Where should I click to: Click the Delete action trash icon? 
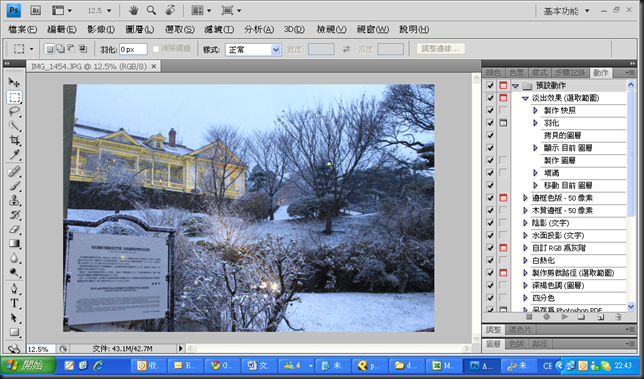pos(618,317)
